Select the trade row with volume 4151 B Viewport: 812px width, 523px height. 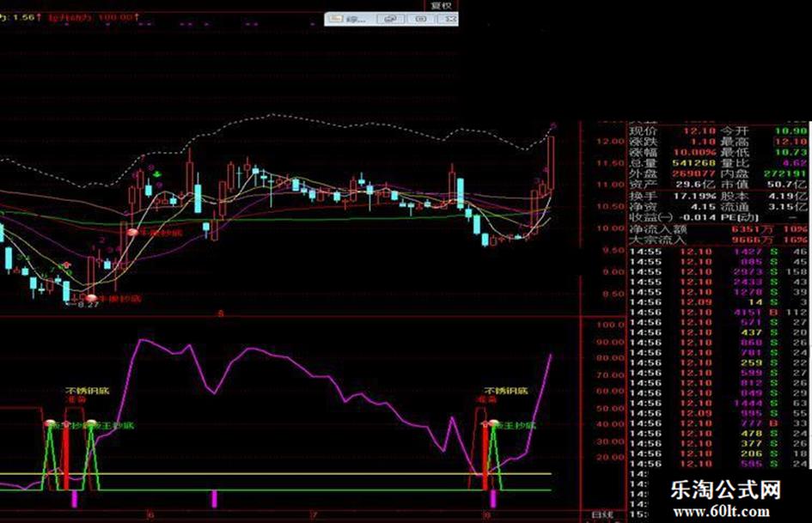[718, 313]
